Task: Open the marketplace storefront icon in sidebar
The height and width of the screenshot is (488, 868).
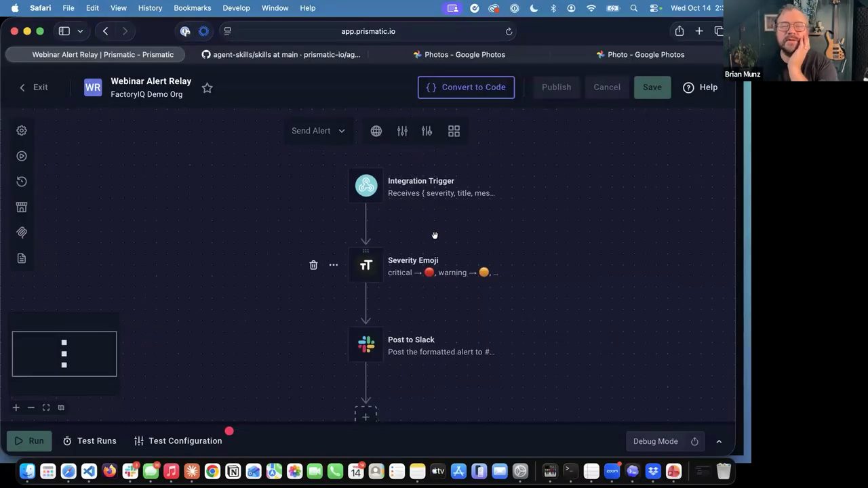Action: tap(22, 207)
